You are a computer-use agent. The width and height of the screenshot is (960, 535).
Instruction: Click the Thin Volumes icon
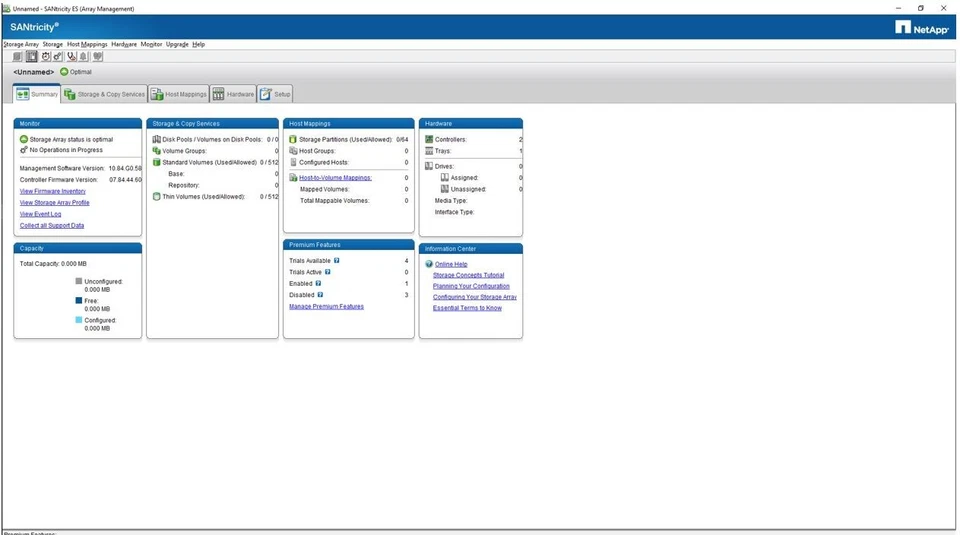(157, 196)
